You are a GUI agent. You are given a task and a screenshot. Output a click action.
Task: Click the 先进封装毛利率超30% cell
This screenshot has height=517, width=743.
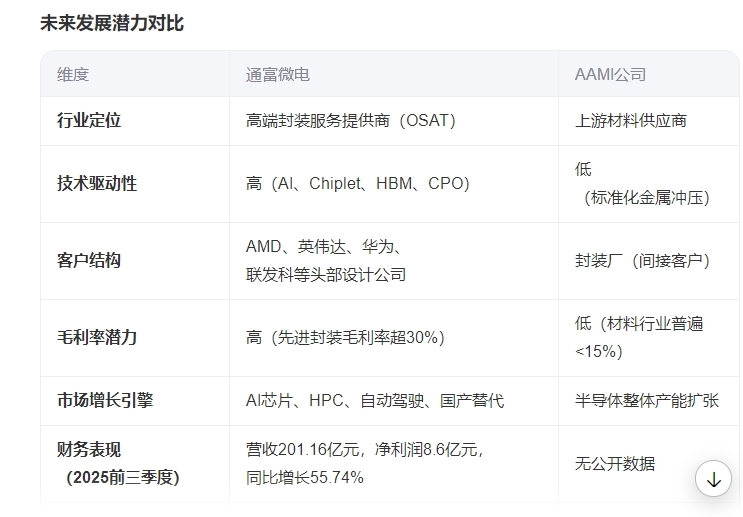[346, 337]
